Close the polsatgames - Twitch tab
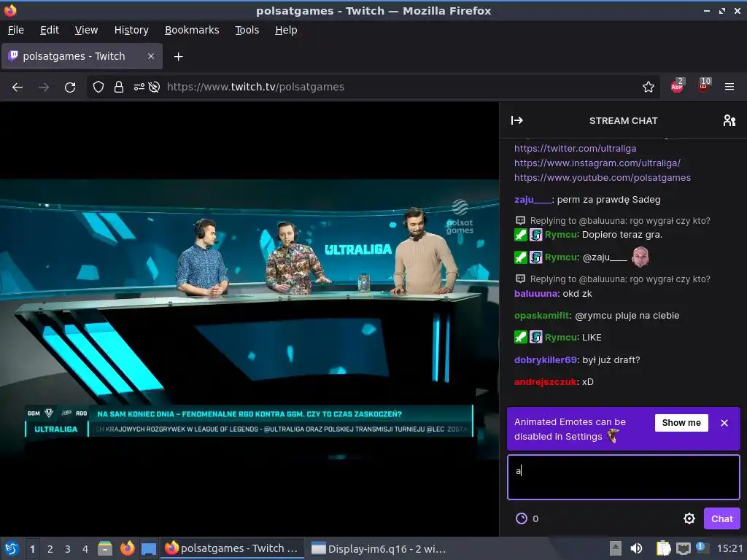 pyautogui.click(x=150, y=56)
